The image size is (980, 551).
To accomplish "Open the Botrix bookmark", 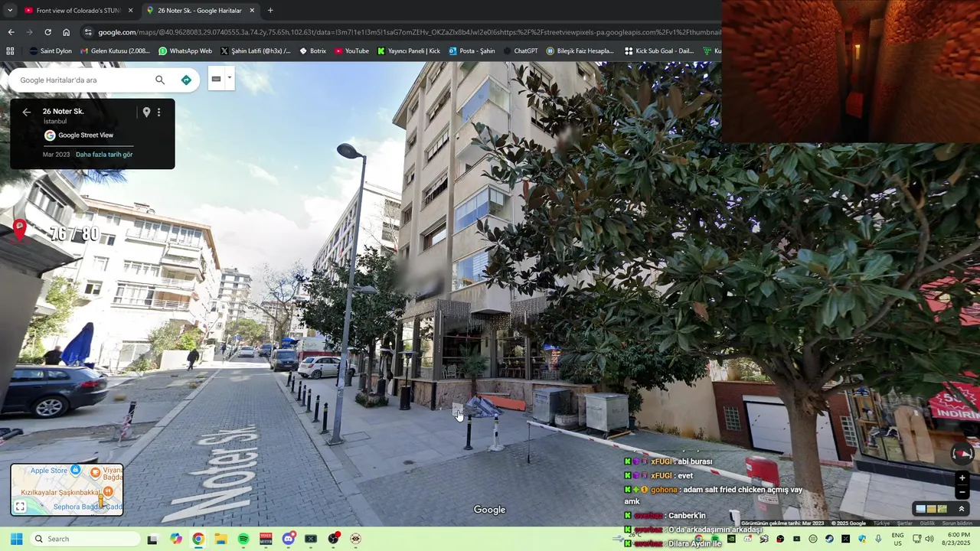I will pyautogui.click(x=312, y=51).
